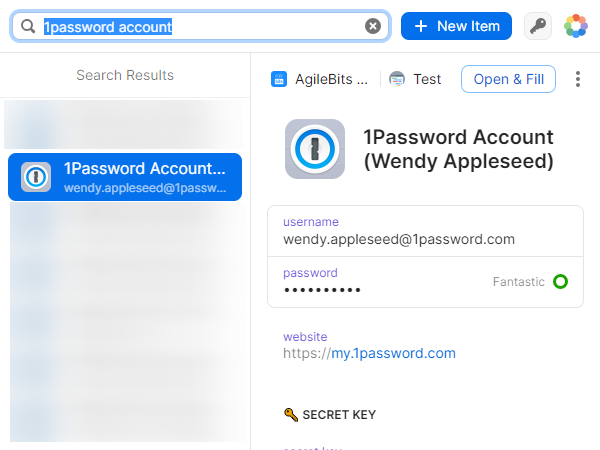Image resolution: width=600 pixels, height=450 pixels.
Task: Focus the search field containing "1password account"
Action: [200, 27]
